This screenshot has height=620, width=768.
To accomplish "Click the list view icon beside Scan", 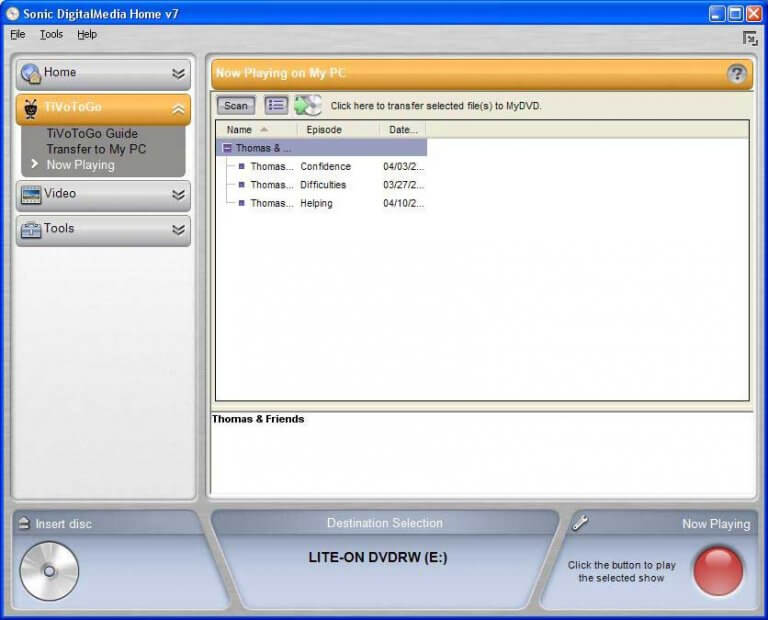I will (276, 105).
